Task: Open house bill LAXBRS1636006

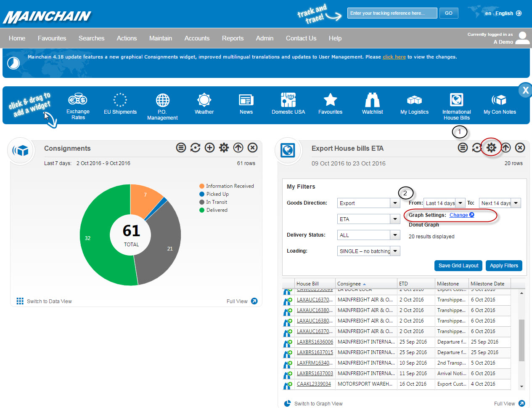Action: pos(315,342)
